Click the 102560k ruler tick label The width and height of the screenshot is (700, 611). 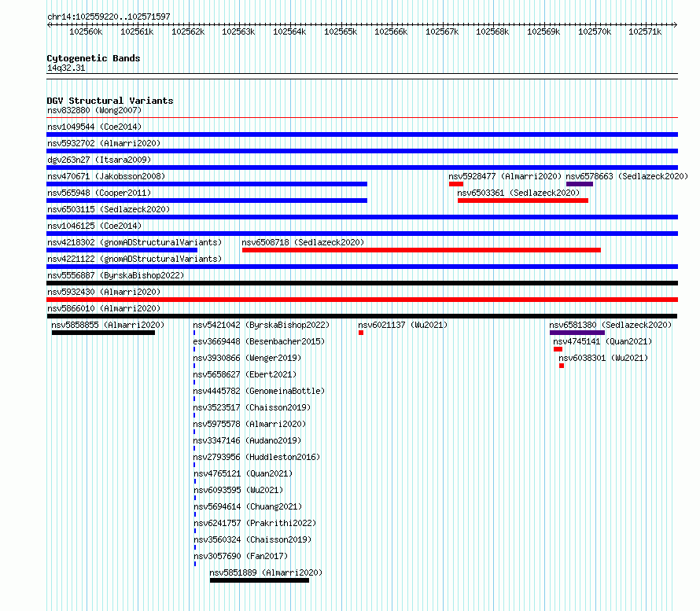pos(86,31)
